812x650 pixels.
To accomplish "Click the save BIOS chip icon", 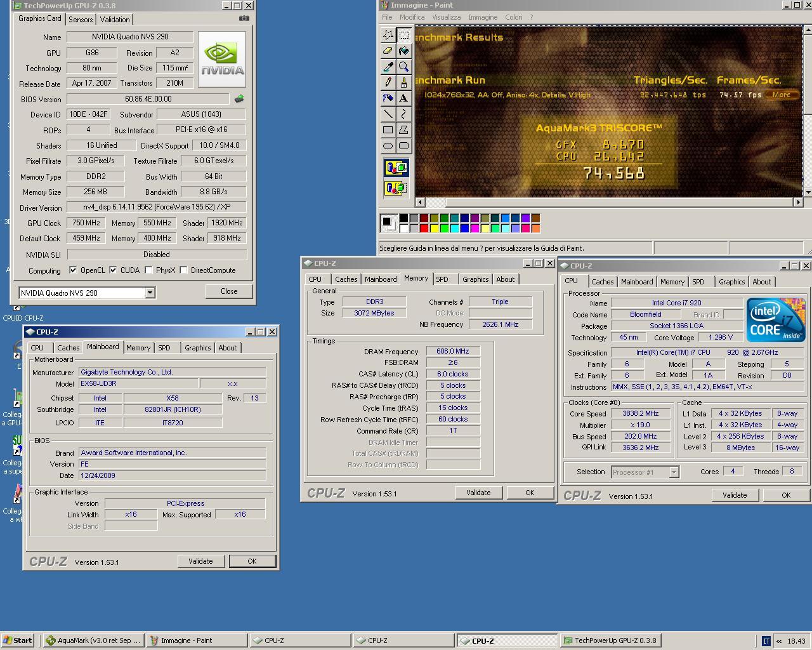I will tap(239, 99).
